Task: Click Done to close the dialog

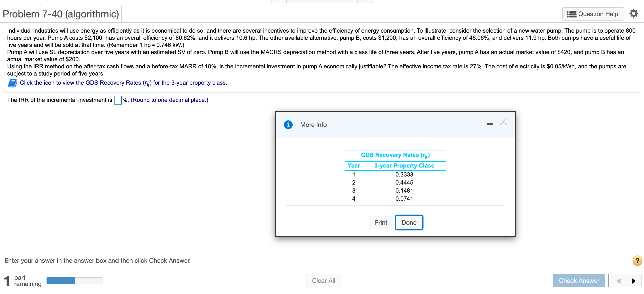Action: [409, 222]
